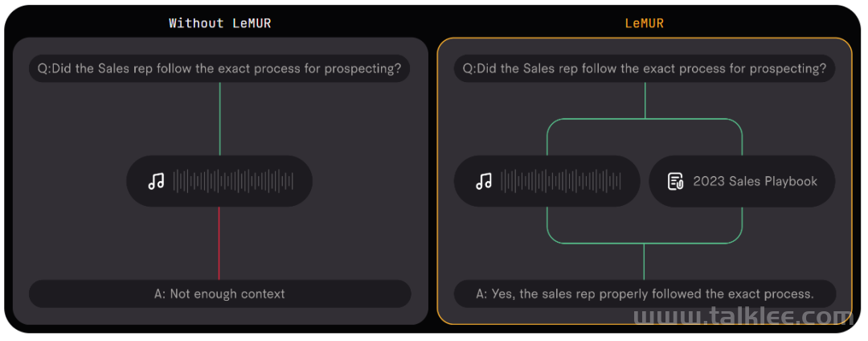Select the audio waveform in the LeMUR panel
This screenshot has height=341, width=868.
561,181
